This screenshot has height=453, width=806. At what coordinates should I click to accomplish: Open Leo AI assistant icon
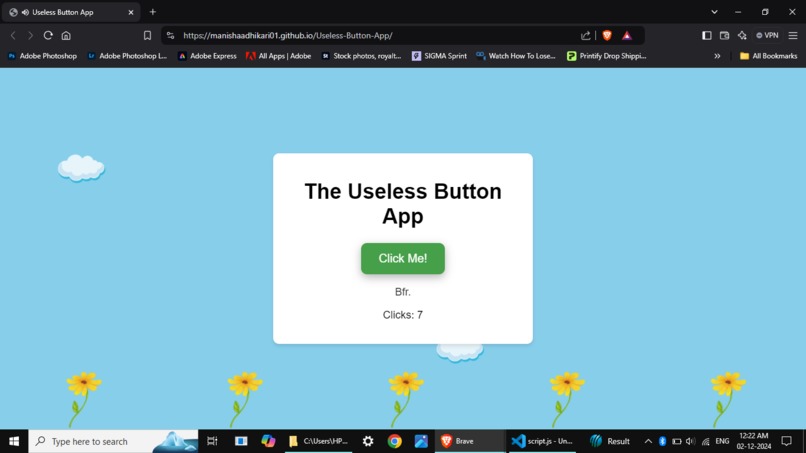pyautogui.click(x=742, y=35)
